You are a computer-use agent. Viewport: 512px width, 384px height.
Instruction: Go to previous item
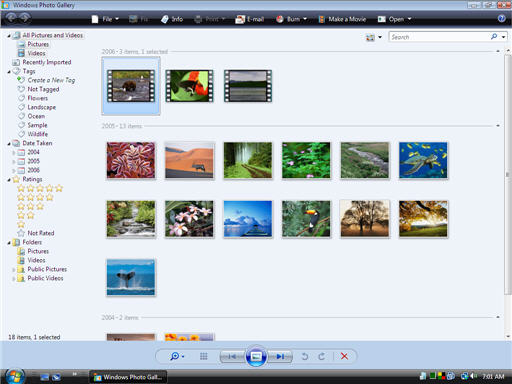[232, 356]
